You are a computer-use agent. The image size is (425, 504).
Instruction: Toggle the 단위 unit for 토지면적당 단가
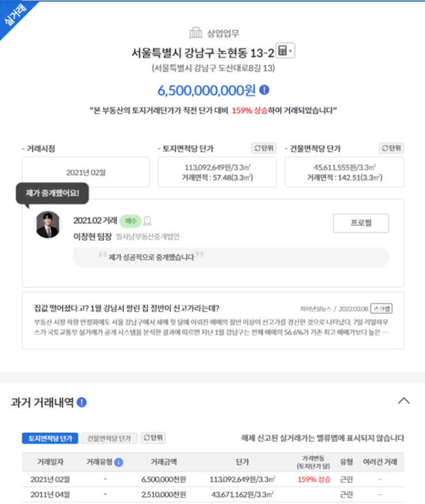click(x=264, y=148)
